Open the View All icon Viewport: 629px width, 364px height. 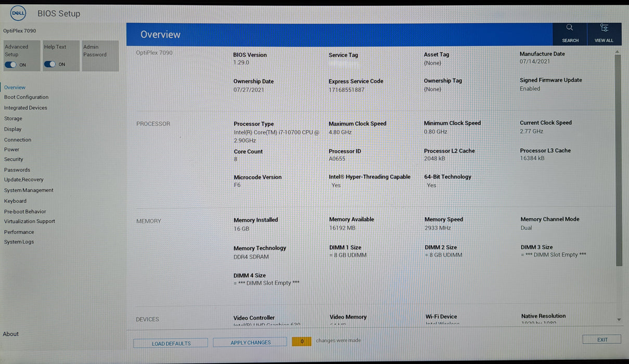pyautogui.click(x=604, y=28)
